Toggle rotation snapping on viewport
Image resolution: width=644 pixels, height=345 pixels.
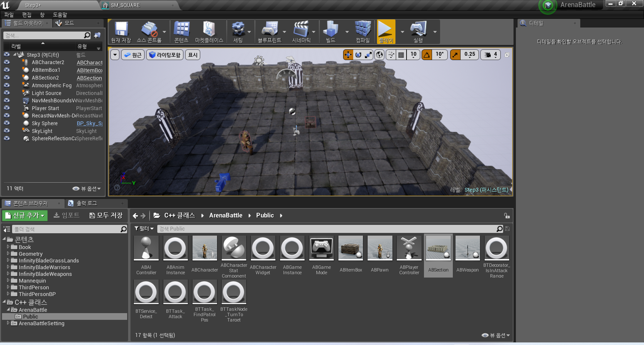click(427, 55)
